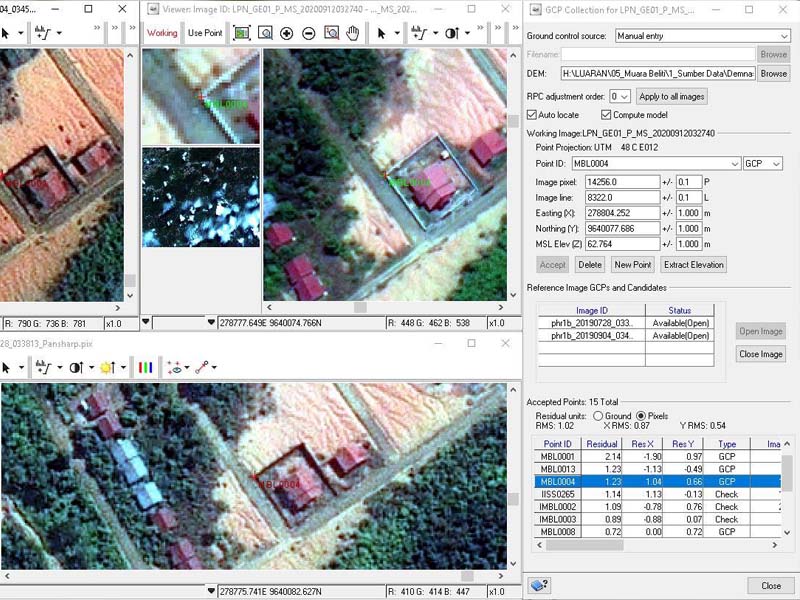Select the MBL0001 row in points table
The image size is (800, 600).
click(x=557, y=456)
